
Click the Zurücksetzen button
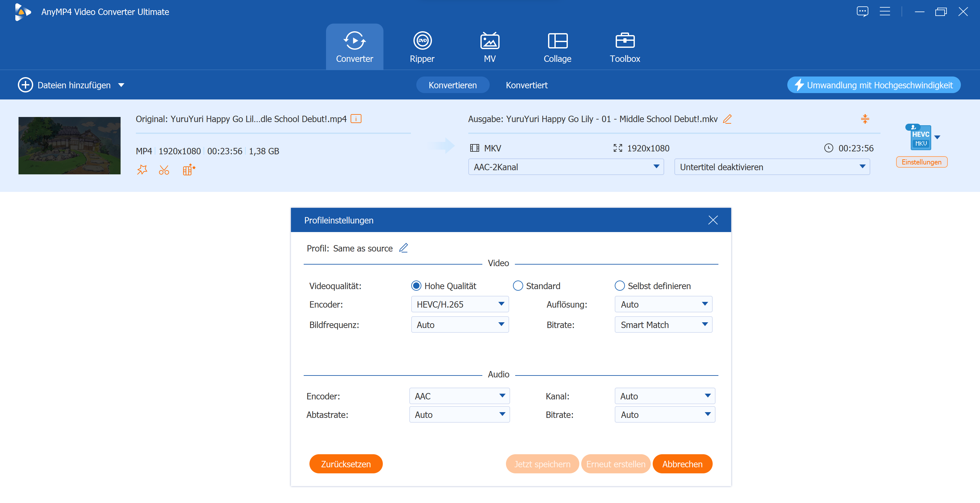pos(346,464)
